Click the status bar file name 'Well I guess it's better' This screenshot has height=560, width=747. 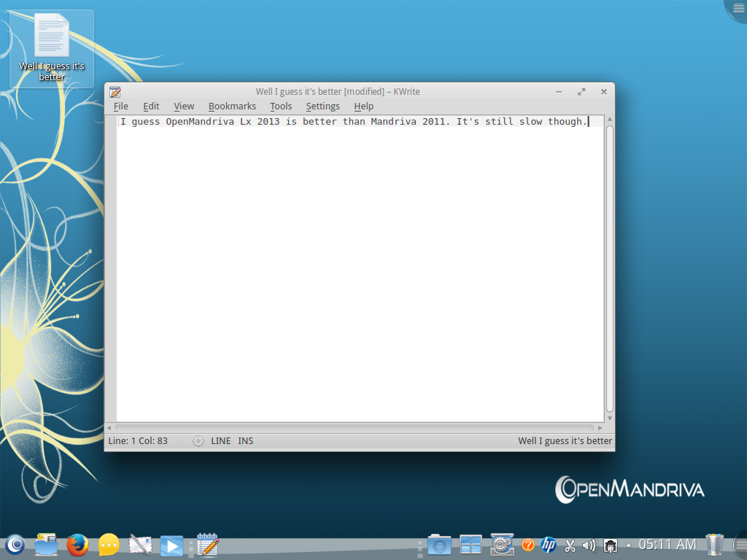pyautogui.click(x=565, y=441)
